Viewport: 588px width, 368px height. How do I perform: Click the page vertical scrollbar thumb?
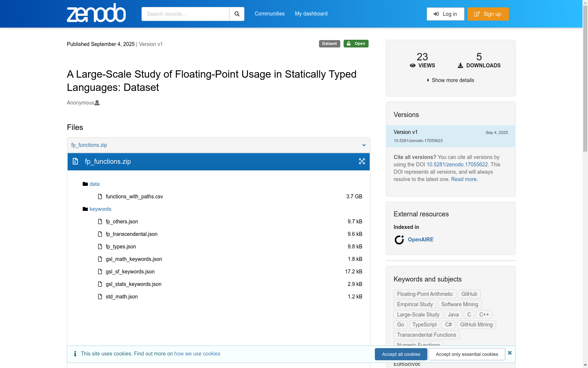tap(585, 78)
